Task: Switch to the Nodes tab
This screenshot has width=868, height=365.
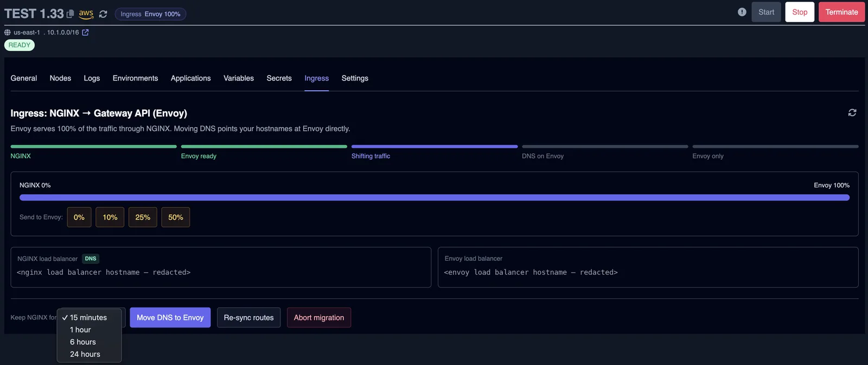Action: point(60,78)
